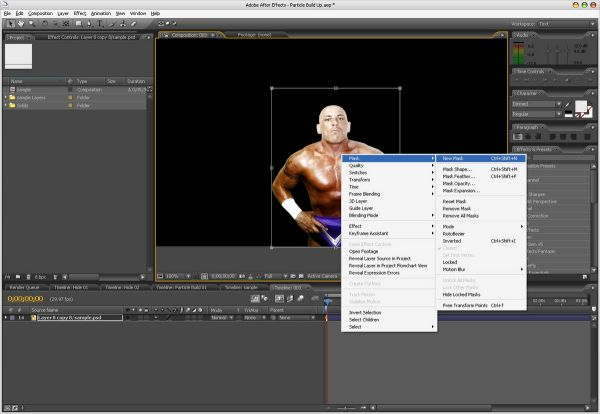Select the Hand tool
The image size is (600, 414).
coord(21,24)
